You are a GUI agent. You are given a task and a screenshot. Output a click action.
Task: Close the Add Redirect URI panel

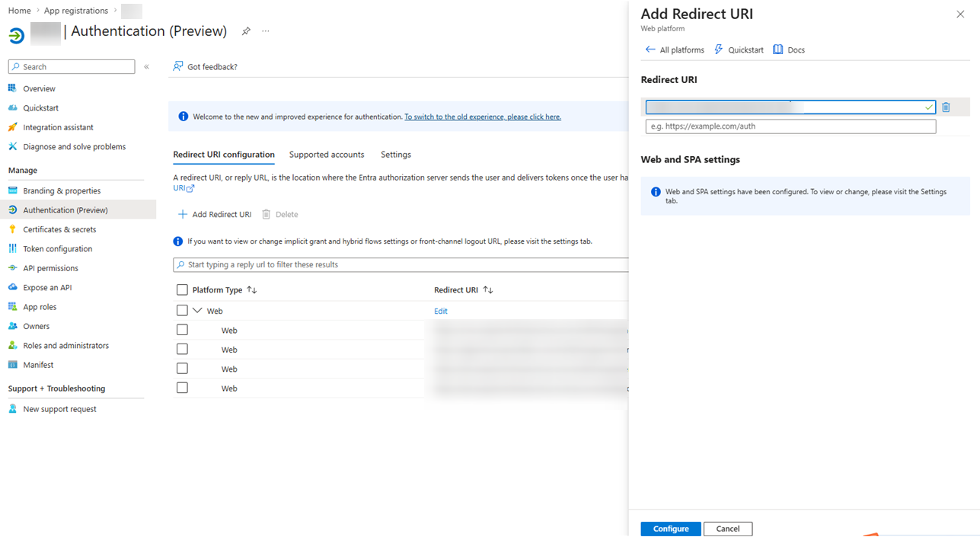coord(960,14)
